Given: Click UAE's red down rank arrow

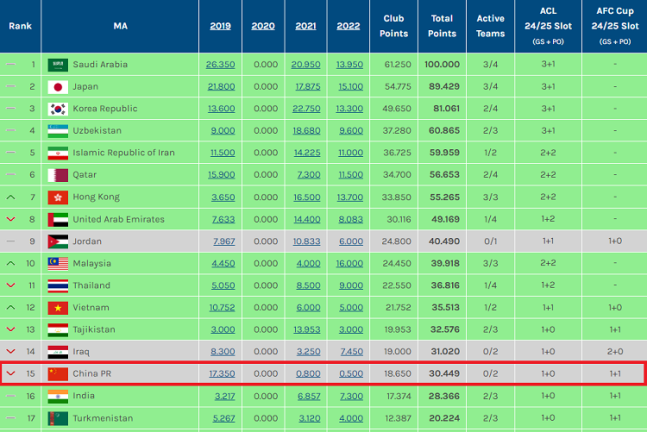Looking at the screenshot, I should point(11,219).
